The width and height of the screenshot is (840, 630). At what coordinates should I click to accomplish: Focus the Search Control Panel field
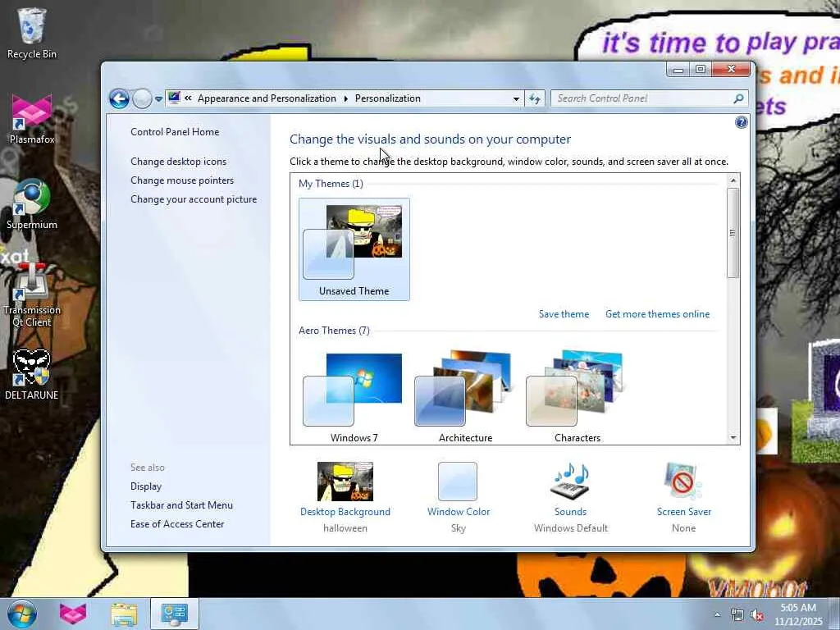tap(643, 98)
